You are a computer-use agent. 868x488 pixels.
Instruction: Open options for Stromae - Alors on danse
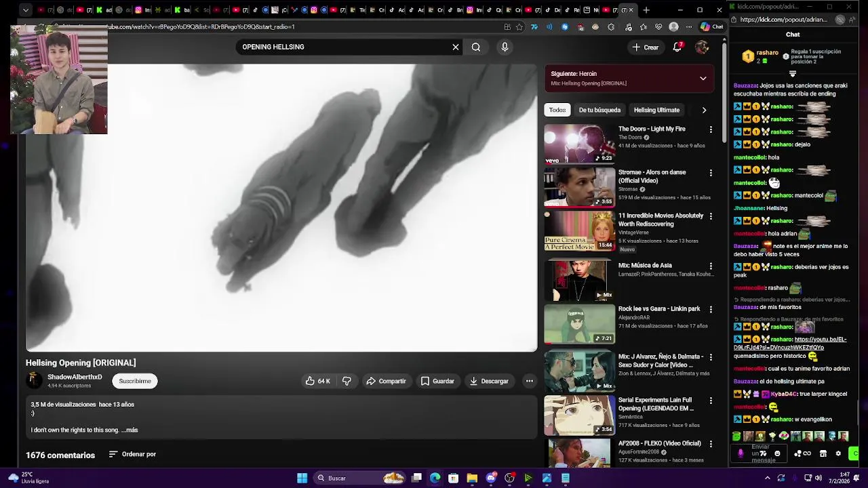point(711,173)
